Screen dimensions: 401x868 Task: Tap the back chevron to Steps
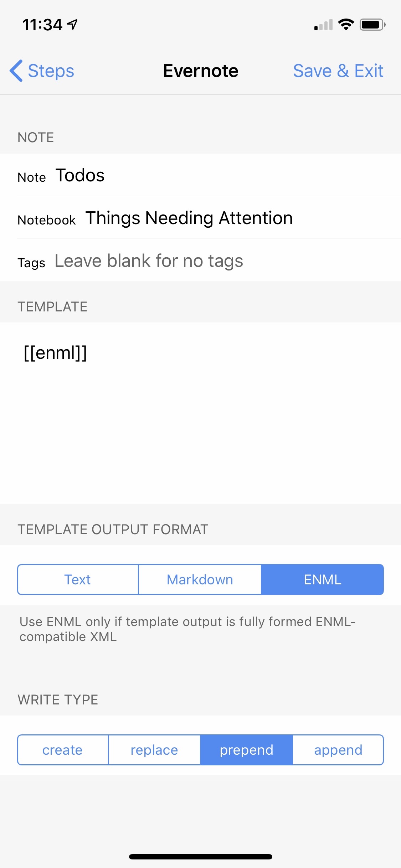[16, 71]
